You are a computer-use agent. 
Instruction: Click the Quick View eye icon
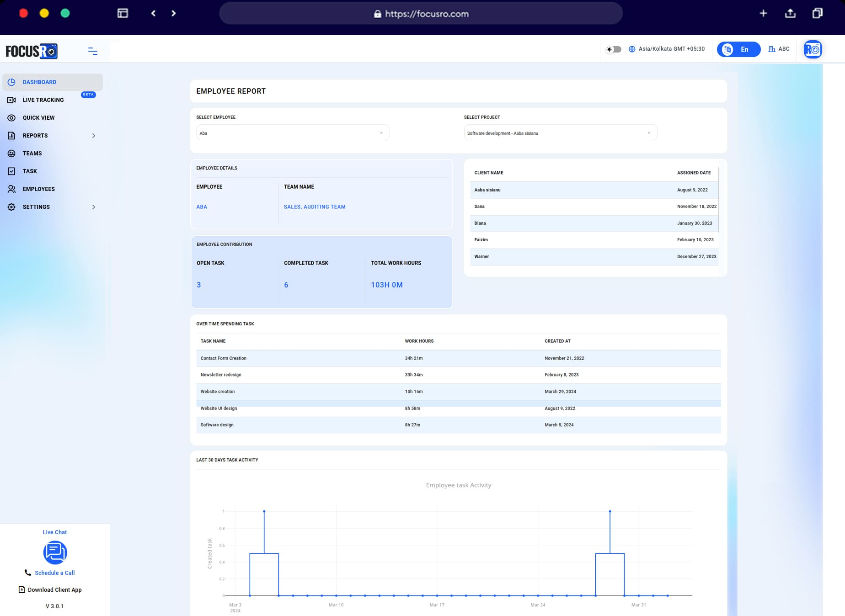pyautogui.click(x=11, y=117)
